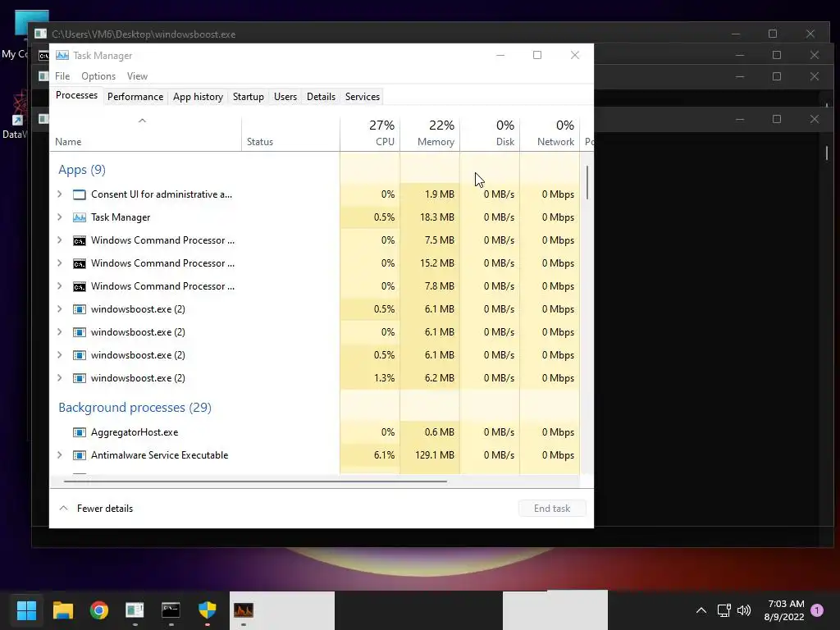
Task: Click the Antimalware Service Executable icon
Action: (80, 455)
